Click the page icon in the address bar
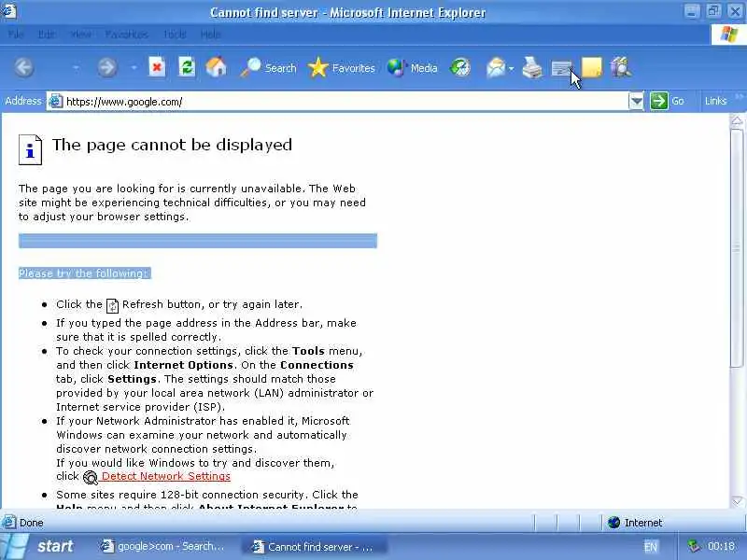747x560 pixels. pos(56,101)
